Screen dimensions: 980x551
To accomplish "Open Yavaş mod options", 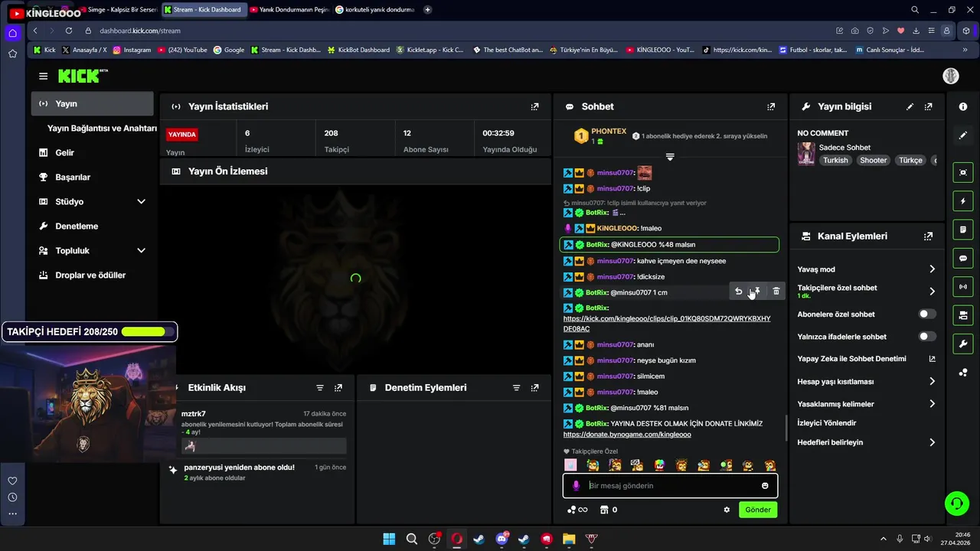I will pyautogui.click(x=867, y=269).
